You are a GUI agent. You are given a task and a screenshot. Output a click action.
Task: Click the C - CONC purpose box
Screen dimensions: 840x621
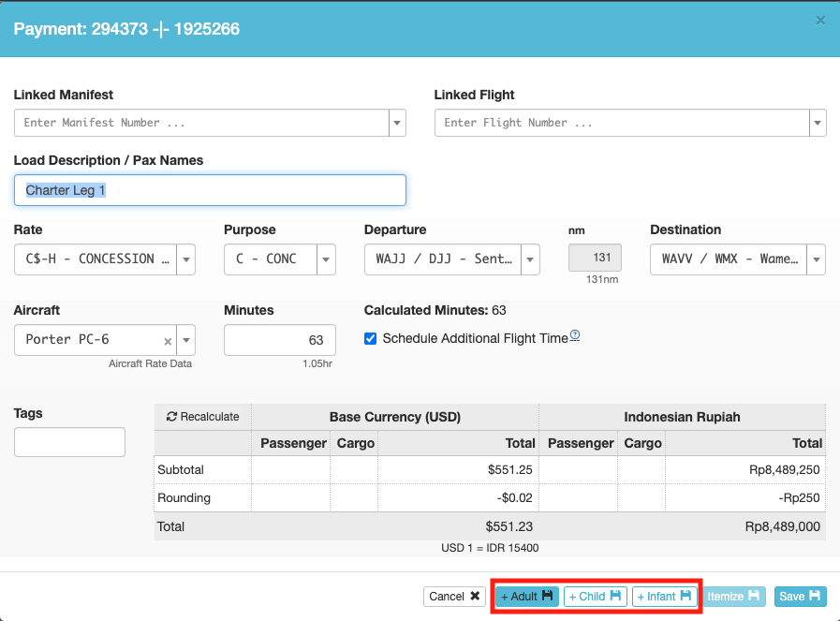click(271, 259)
